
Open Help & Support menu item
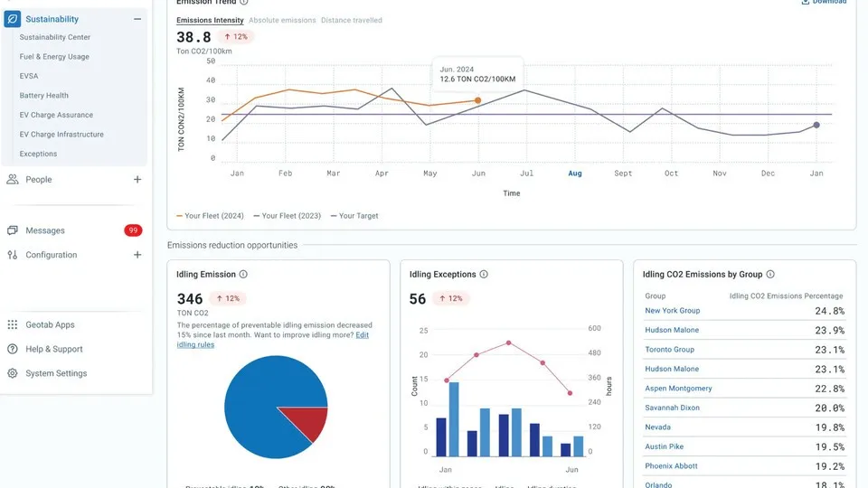(x=53, y=349)
